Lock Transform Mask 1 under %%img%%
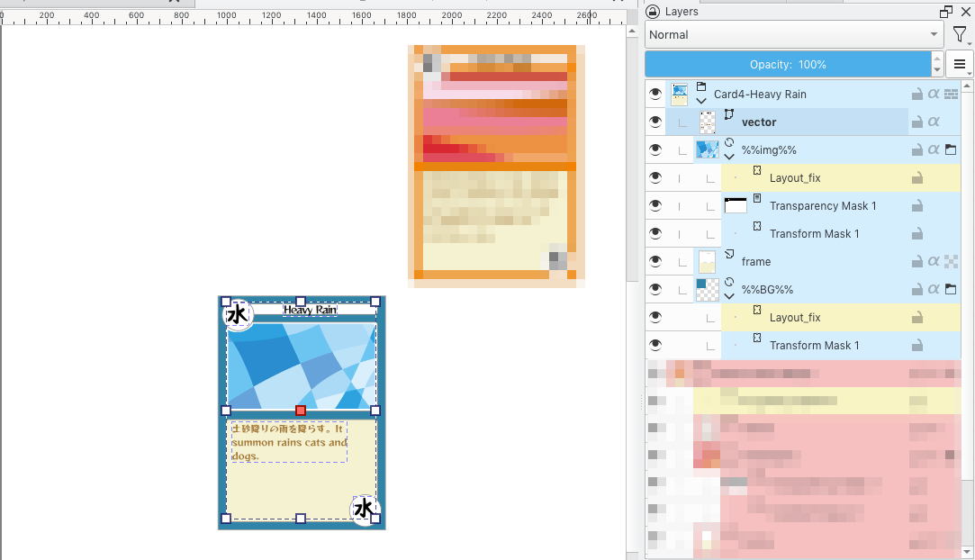Image resolution: width=975 pixels, height=560 pixels. pos(916,234)
